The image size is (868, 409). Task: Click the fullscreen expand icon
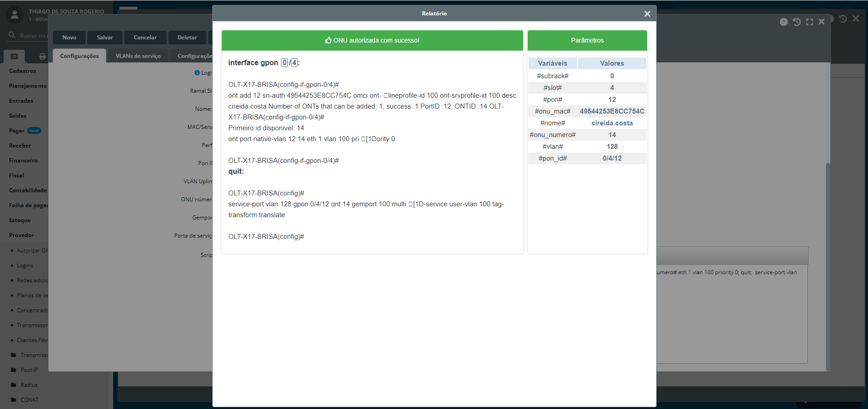click(x=809, y=22)
